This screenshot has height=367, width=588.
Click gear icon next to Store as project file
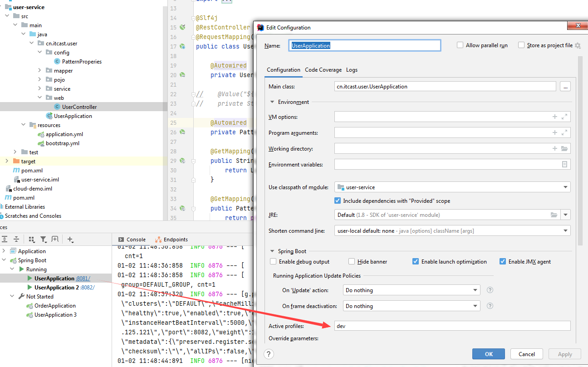tap(578, 45)
